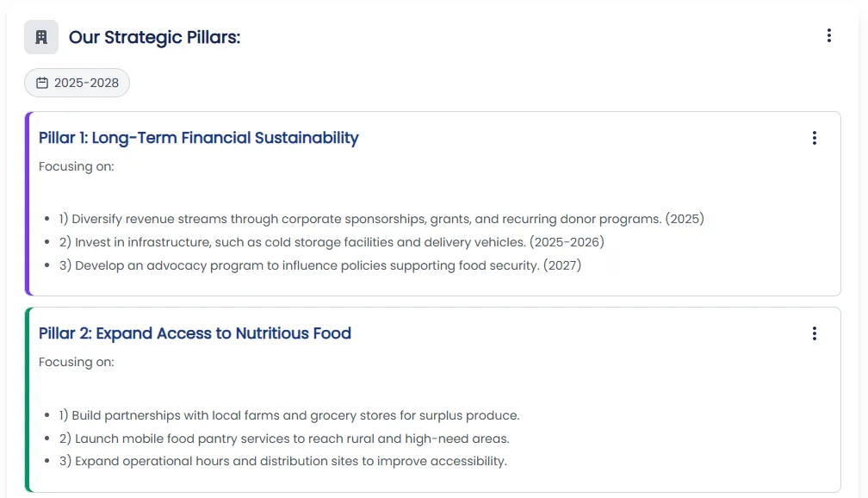
Task: Click the building icon beside Our Strategic Pillars
Action: (x=41, y=37)
